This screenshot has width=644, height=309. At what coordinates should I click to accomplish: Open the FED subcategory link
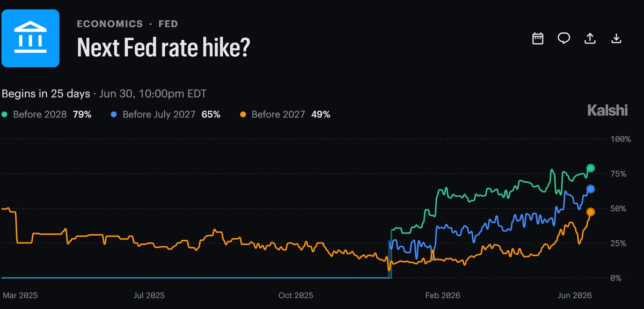point(168,24)
